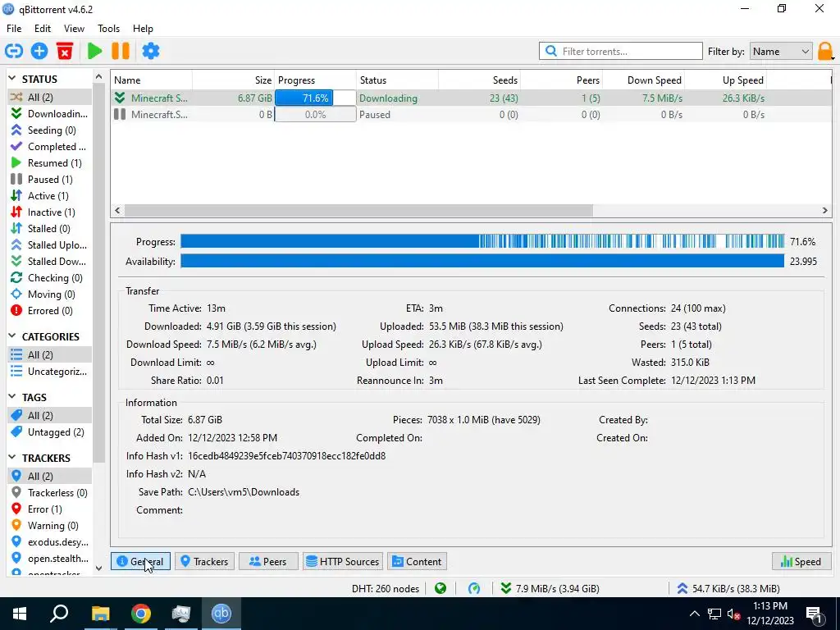Click the 0.0% paused progress bar

316,115
